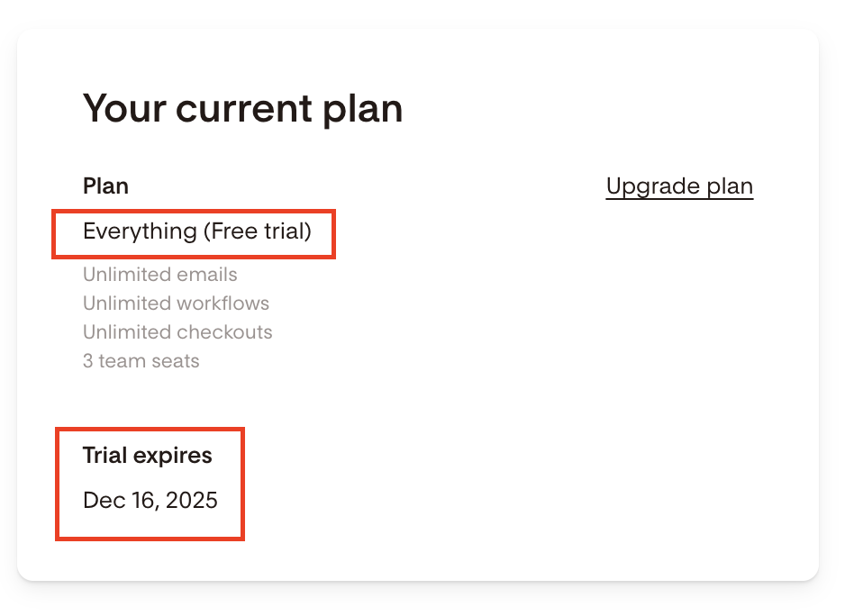845x616 pixels.
Task: Select the "Everything (Free trial)" plan name
Action: (196, 231)
